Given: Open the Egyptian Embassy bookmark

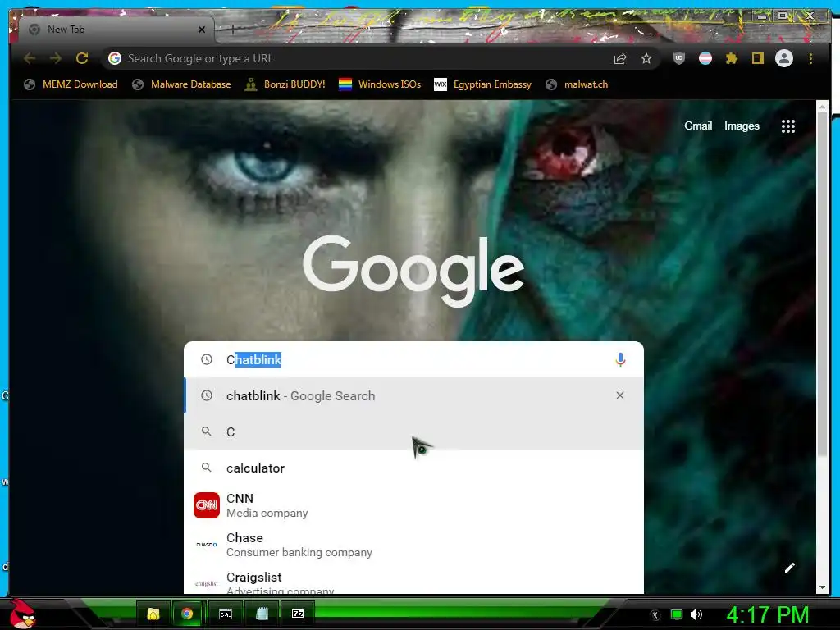Looking at the screenshot, I should point(482,84).
